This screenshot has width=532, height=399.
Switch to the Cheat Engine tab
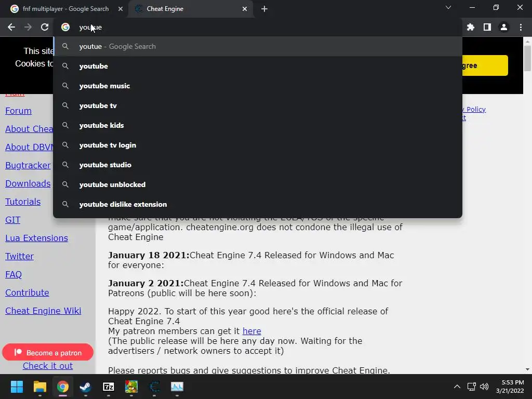coord(190,9)
